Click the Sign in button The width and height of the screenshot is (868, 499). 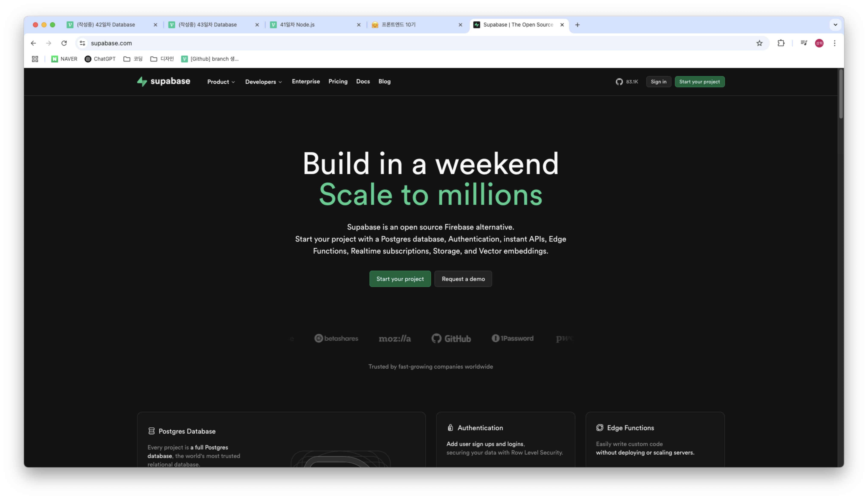[x=658, y=82]
